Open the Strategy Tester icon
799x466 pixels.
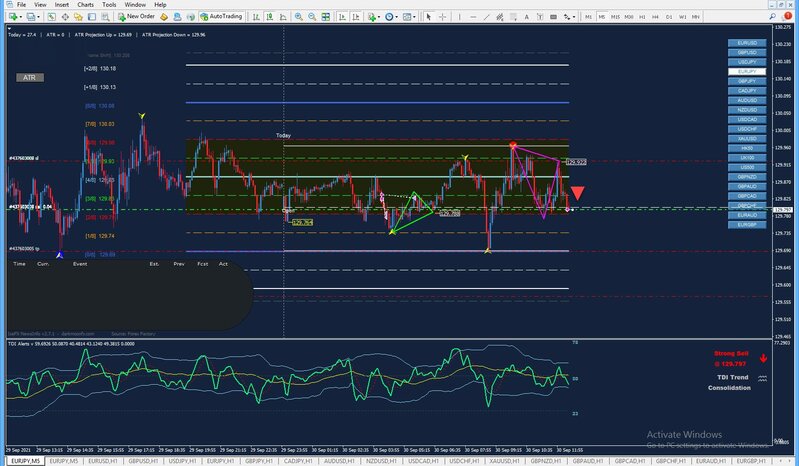pyautogui.click(x=105, y=17)
